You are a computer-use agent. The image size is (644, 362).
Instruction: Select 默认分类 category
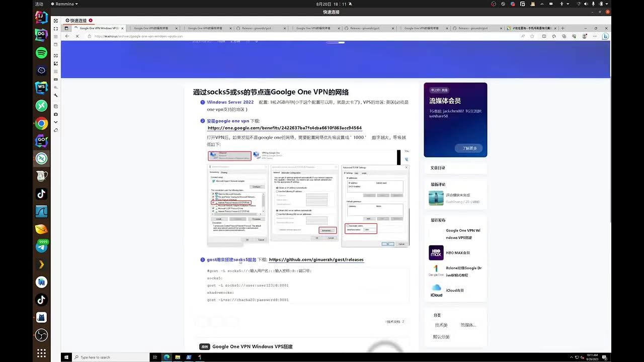[x=441, y=337]
